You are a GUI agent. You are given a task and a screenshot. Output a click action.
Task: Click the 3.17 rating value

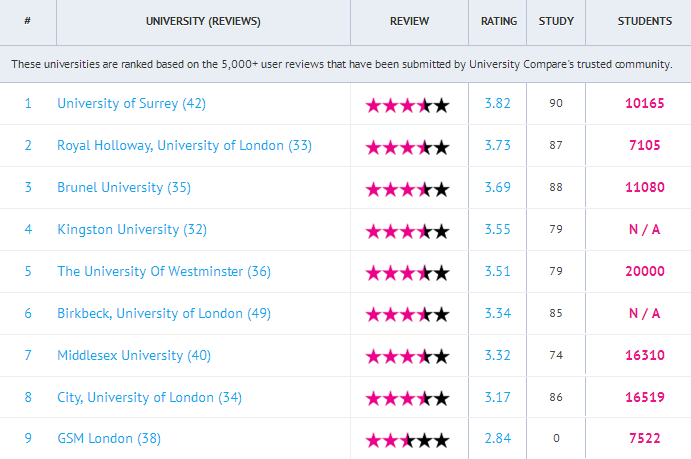[498, 397]
